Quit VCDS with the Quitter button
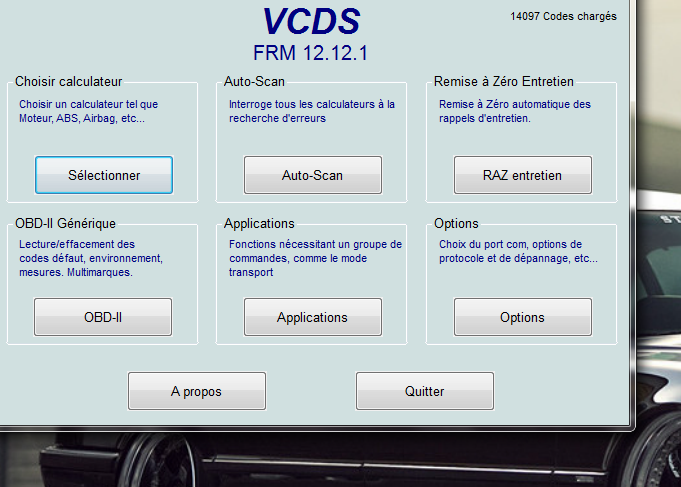Screen dimensions: 681x487 pos(425,391)
